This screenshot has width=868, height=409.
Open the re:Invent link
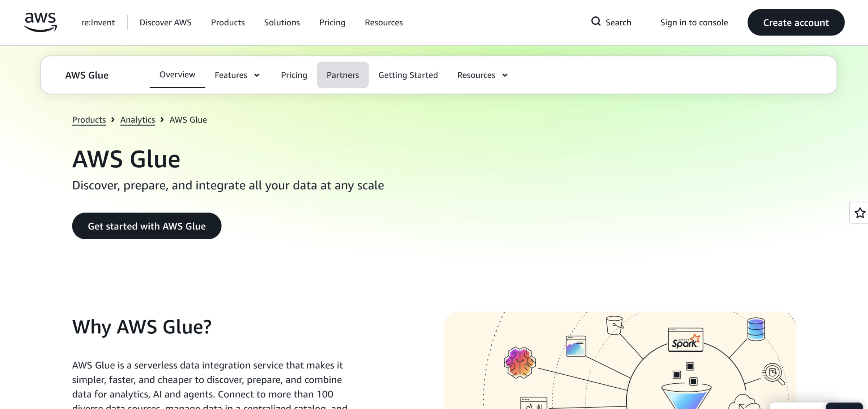click(x=98, y=22)
